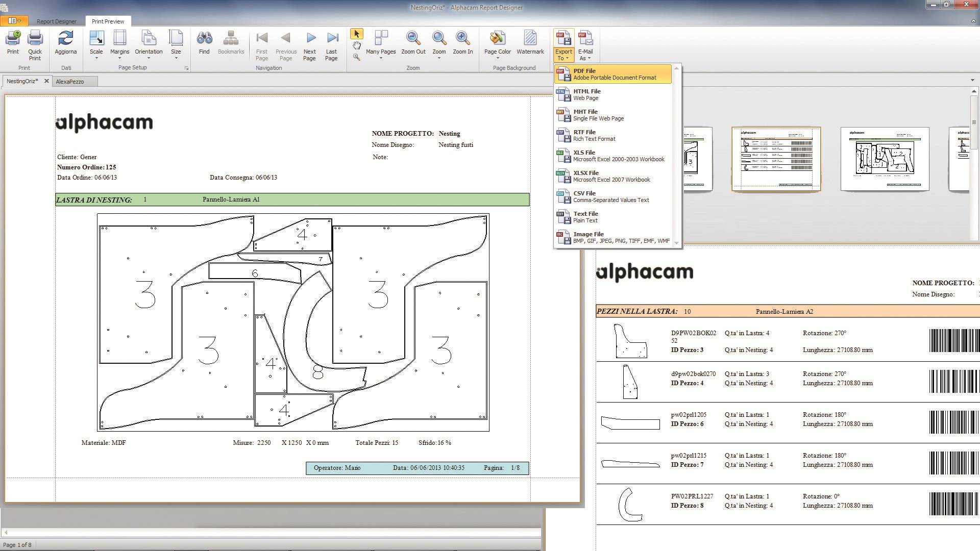Click the Zoom Out icon

pyautogui.click(x=413, y=43)
